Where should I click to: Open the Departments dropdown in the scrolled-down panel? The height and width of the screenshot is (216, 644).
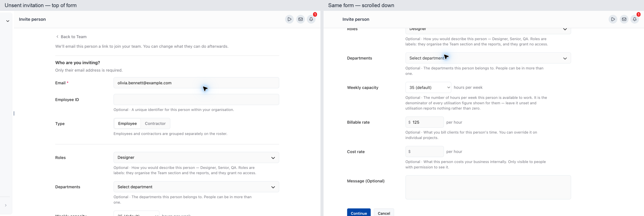(x=488, y=58)
